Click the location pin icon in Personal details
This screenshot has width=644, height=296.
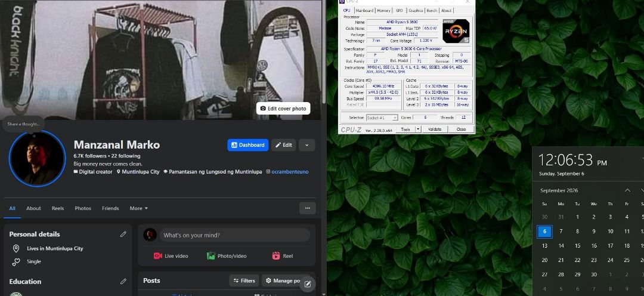[x=16, y=248]
